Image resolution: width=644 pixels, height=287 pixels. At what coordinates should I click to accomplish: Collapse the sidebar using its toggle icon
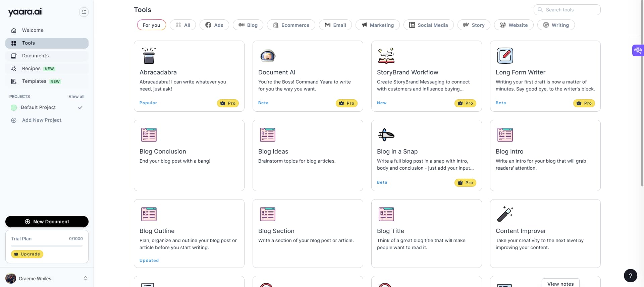point(84,12)
